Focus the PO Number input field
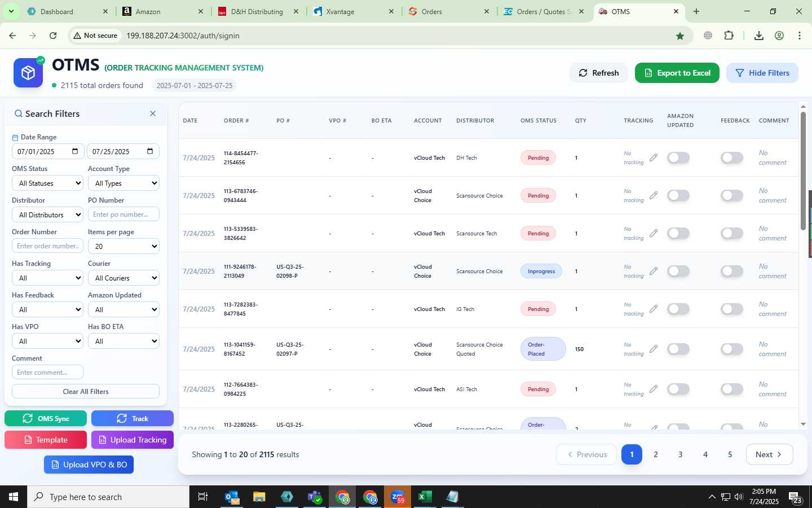This screenshot has width=812, height=508. pos(123,214)
